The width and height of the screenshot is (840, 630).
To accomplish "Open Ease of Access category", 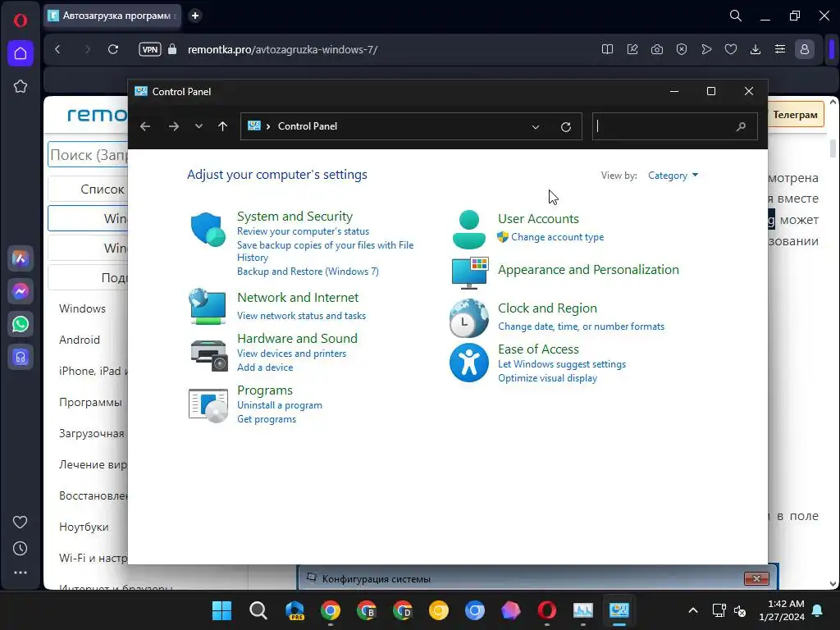I will click(x=538, y=349).
